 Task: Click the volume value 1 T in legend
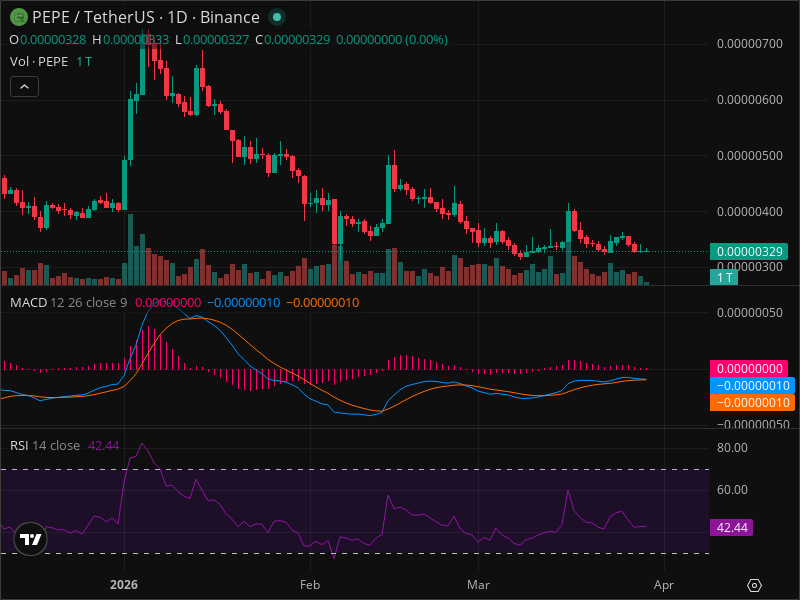84,62
